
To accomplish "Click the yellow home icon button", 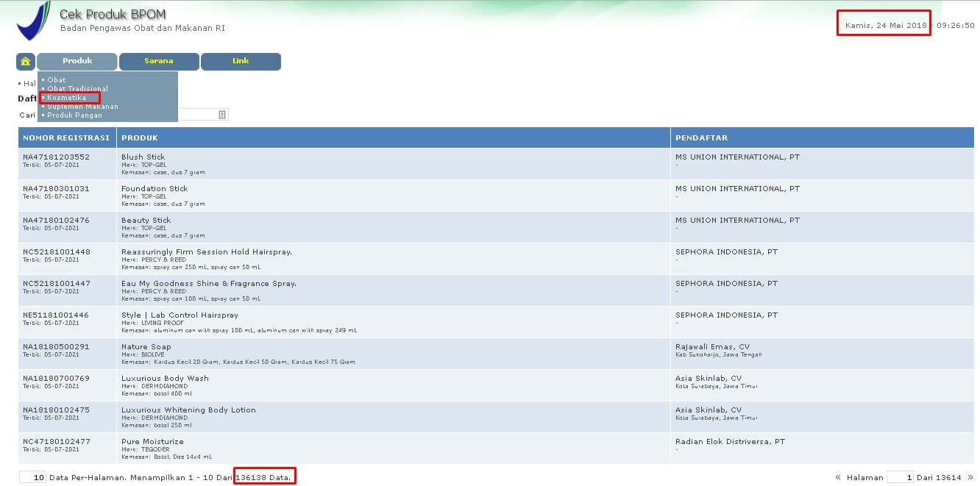I will point(26,62).
